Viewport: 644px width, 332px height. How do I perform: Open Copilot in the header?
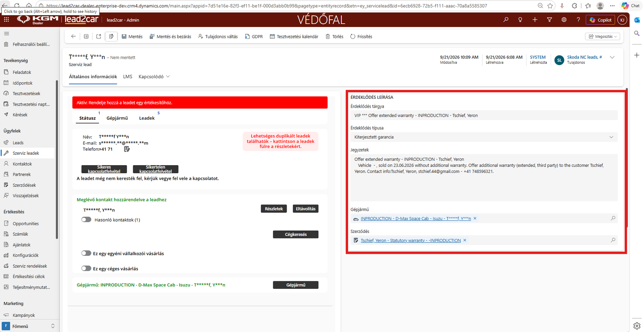pyautogui.click(x=601, y=20)
